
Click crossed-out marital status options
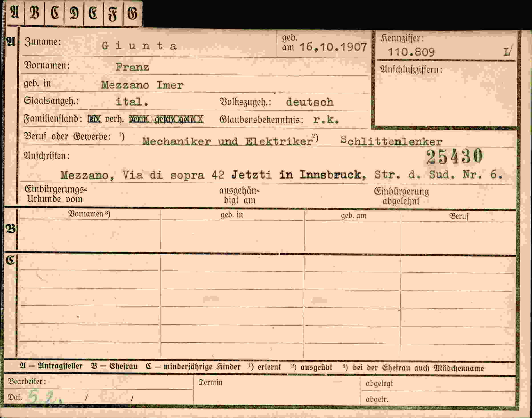click(x=166, y=120)
